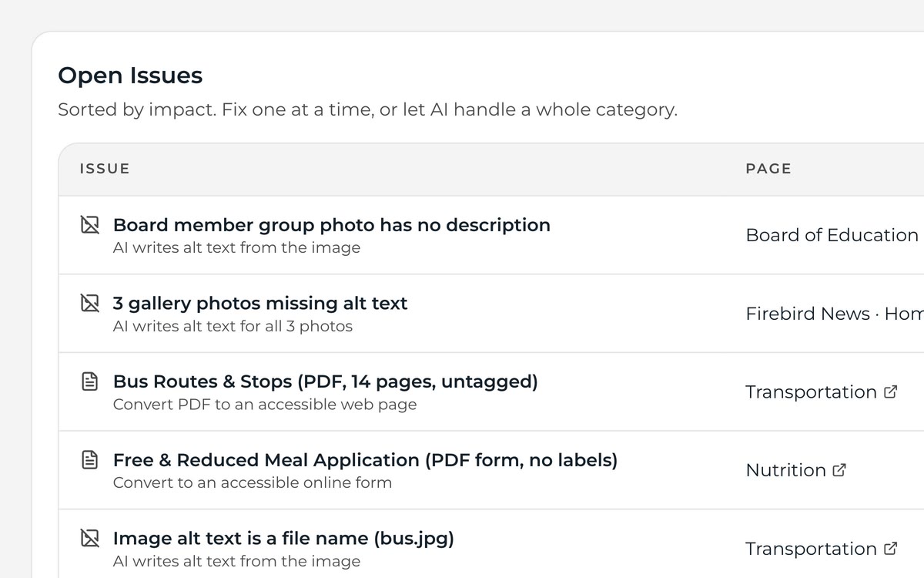The image size is (924, 578).
Task: Open the Board of Education page link
Action: tap(832, 235)
